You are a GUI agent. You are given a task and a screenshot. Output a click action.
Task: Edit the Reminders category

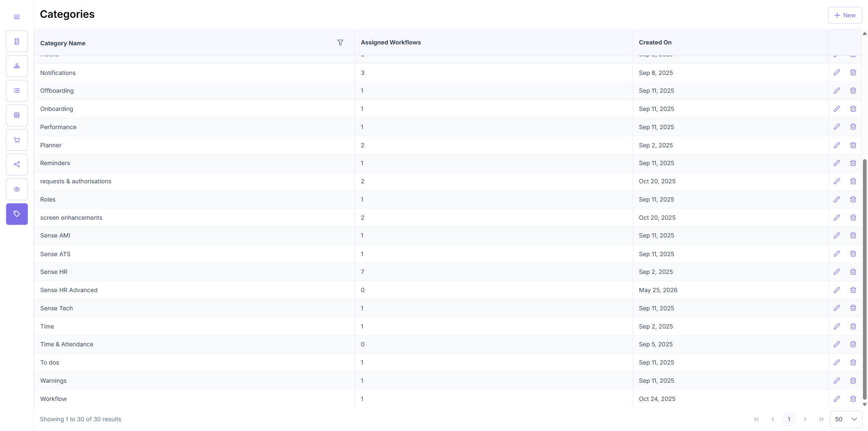[x=837, y=163]
